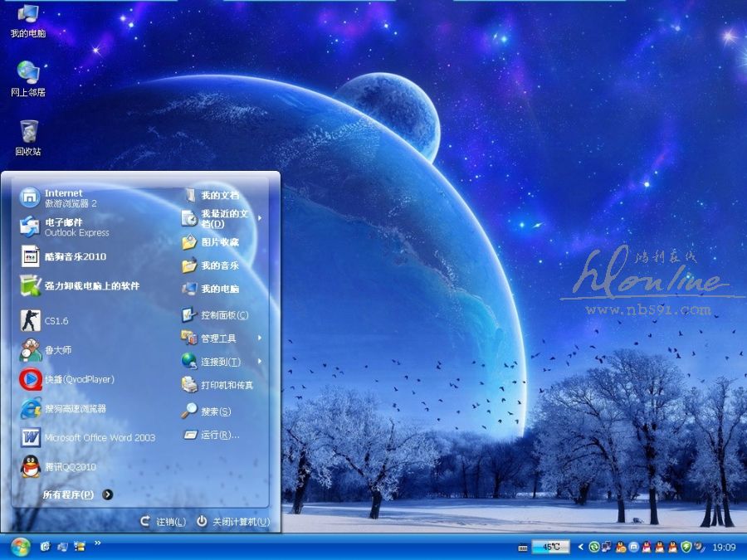The width and height of the screenshot is (747, 560).
Task: Click the Internet Explorer quick launch icon
Action: pos(45,547)
